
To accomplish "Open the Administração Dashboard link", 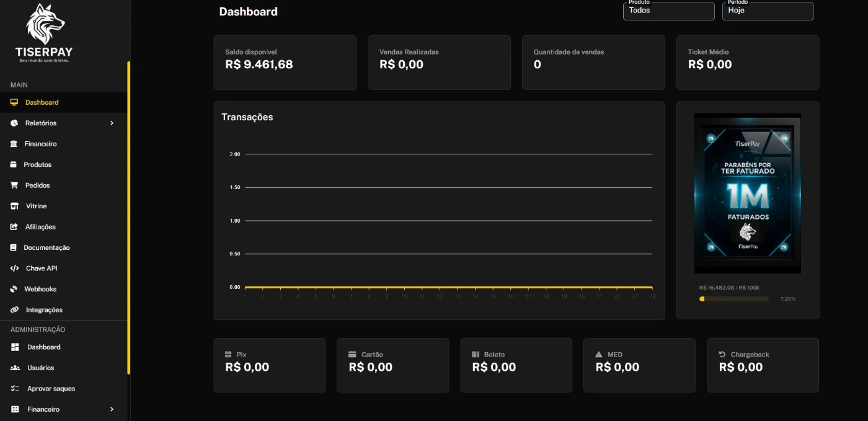I will tap(43, 347).
